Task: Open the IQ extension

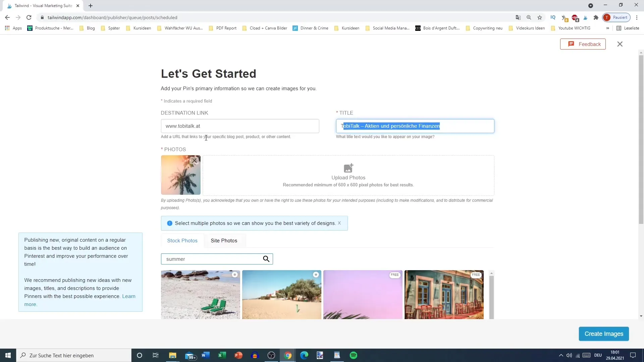Action: (553, 17)
